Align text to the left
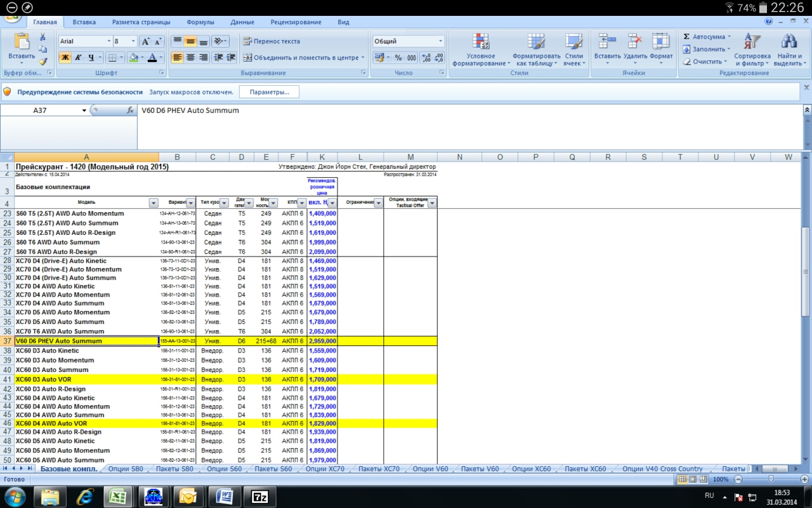Image resolution: width=812 pixels, height=508 pixels. click(x=177, y=57)
